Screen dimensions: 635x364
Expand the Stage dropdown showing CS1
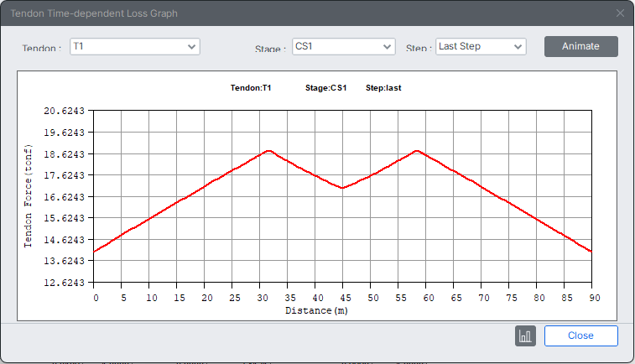coord(342,46)
